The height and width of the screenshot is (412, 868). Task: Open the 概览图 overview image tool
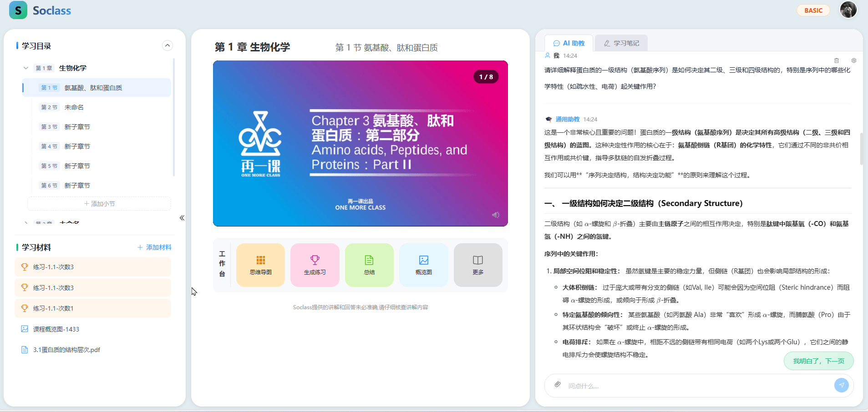click(423, 265)
